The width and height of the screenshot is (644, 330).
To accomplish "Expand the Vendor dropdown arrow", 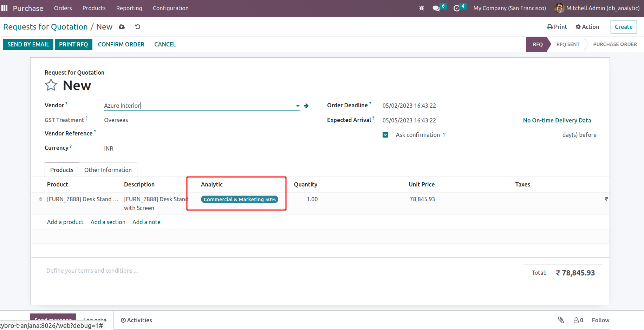I will 298,106.
